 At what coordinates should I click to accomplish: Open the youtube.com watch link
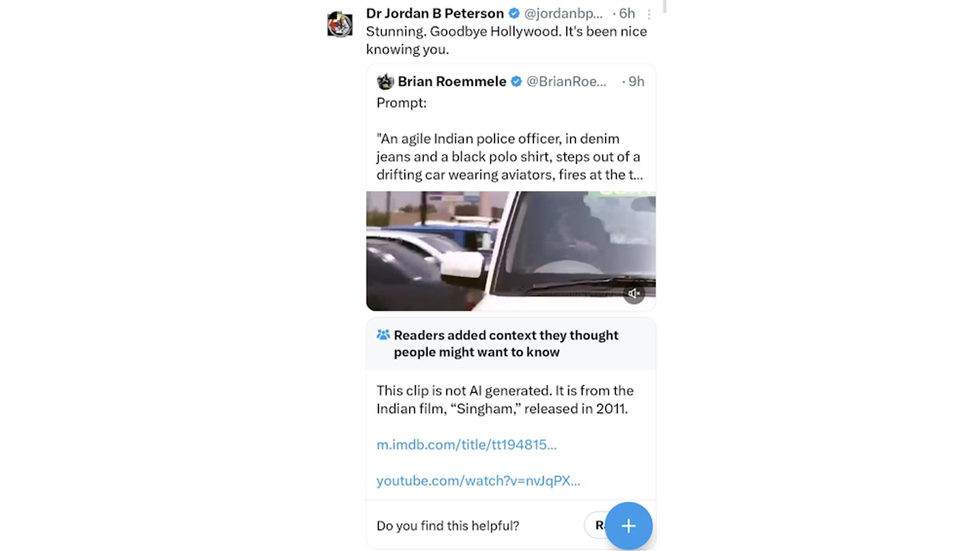pos(479,481)
